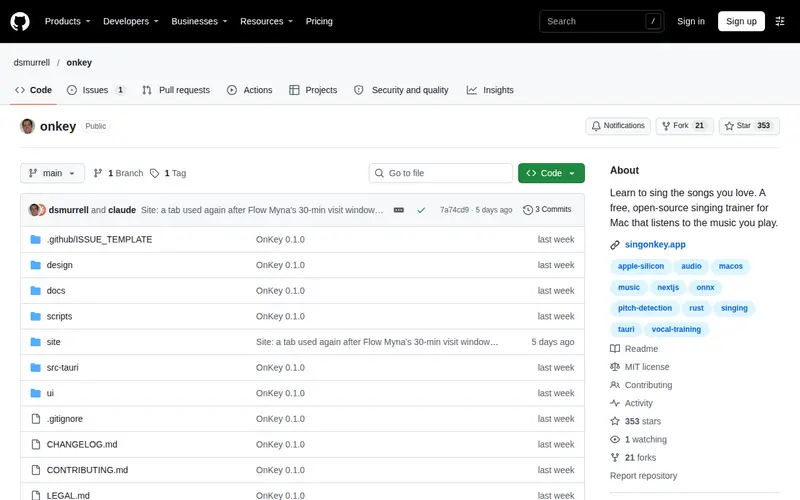The height and width of the screenshot is (500, 800).
Task: Open the Pull requests tab
Action: click(176, 90)
